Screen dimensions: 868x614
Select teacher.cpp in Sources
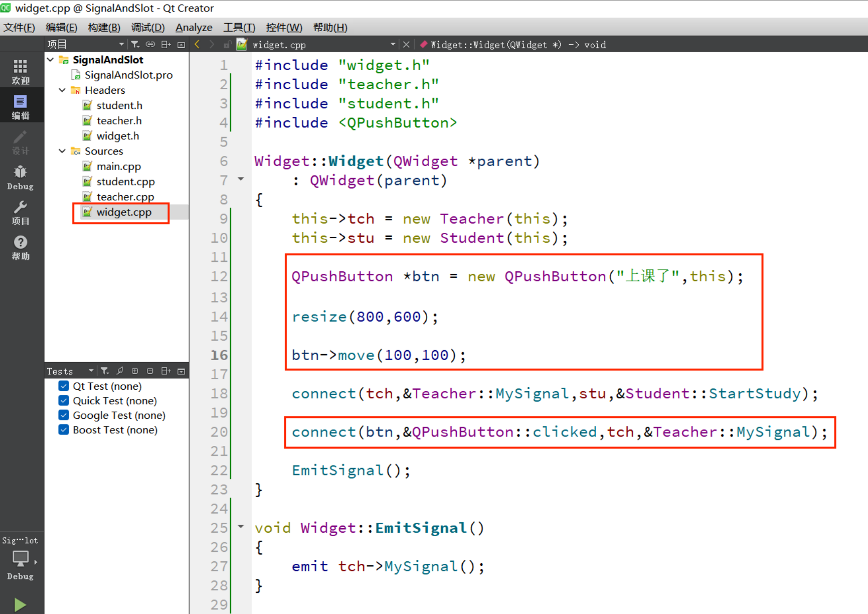(125, 197)
